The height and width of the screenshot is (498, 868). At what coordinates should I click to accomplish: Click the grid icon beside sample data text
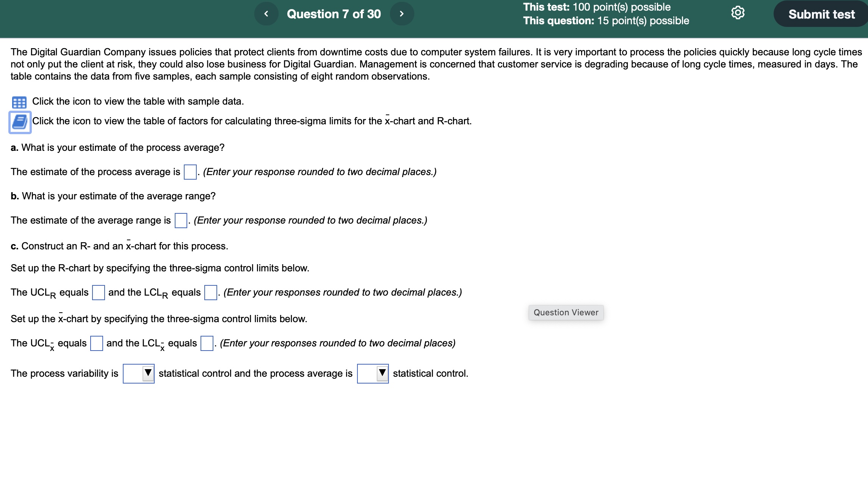point(19,102)
